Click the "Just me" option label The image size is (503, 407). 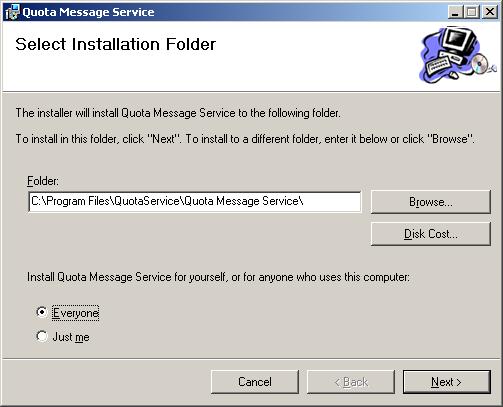point(71,337)
